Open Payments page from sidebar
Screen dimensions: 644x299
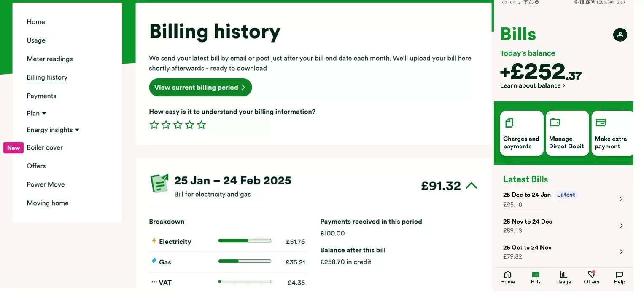pos(41,96)
